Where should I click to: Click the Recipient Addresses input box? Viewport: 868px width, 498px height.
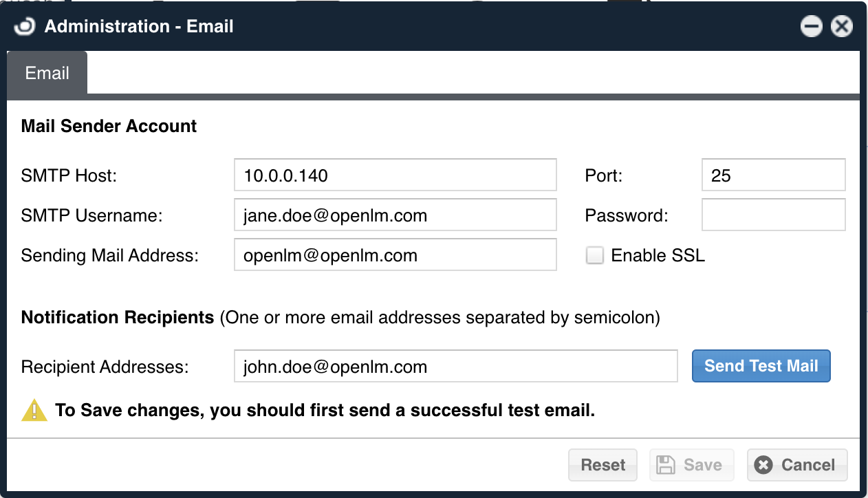point(455,366)
